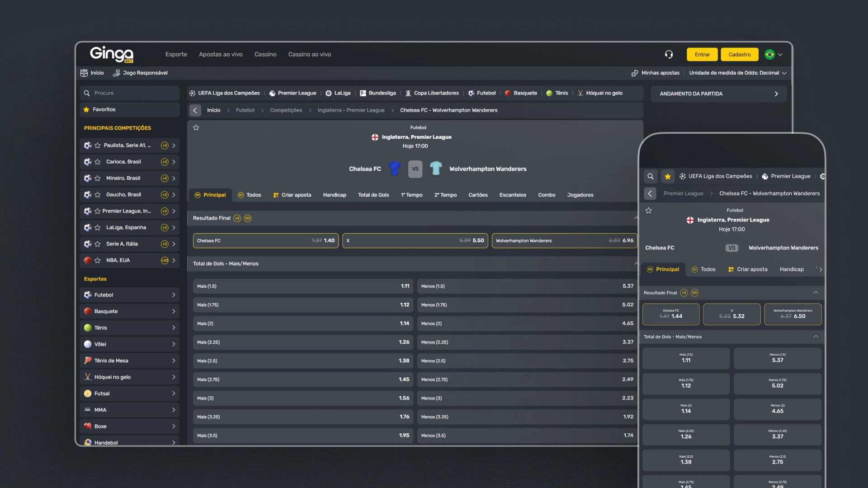Screen dimensions: 868x488
Task: Open the Hóquei no gelo top shortcut
Action: point(600,93)
